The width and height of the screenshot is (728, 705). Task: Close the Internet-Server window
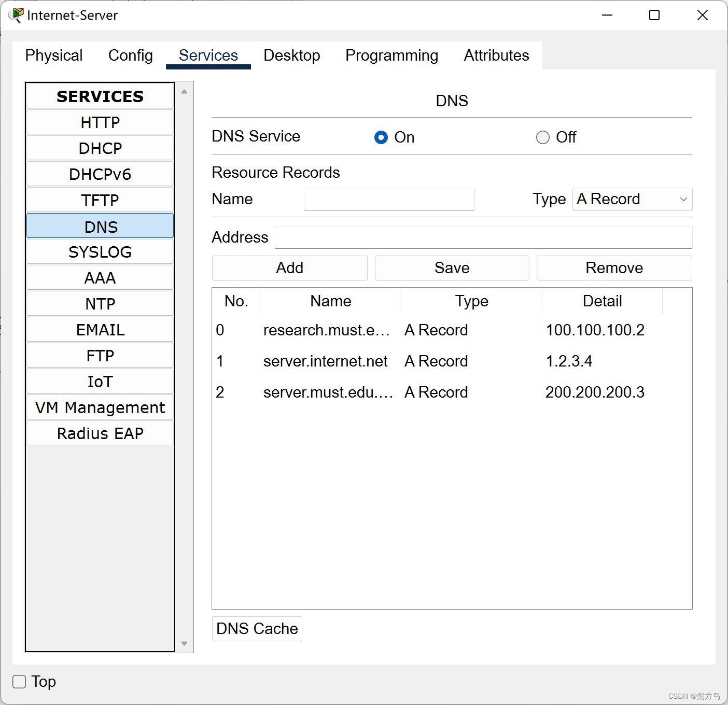point(703,15)
